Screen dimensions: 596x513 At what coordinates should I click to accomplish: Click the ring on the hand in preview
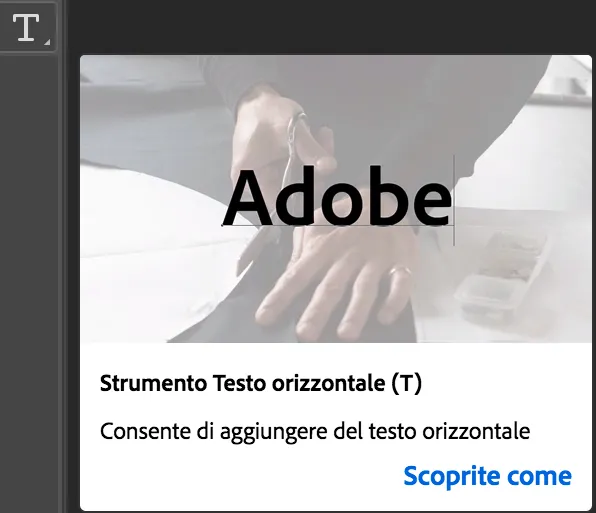click(x=401, y=271)
